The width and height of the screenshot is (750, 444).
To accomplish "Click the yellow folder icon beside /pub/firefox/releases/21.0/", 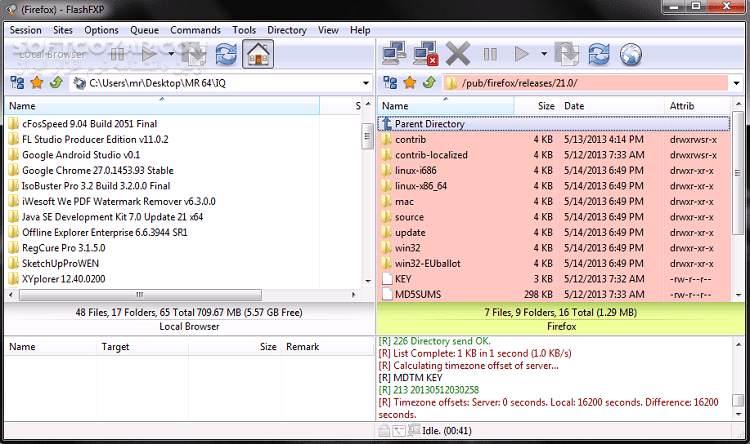I will 451,83.
